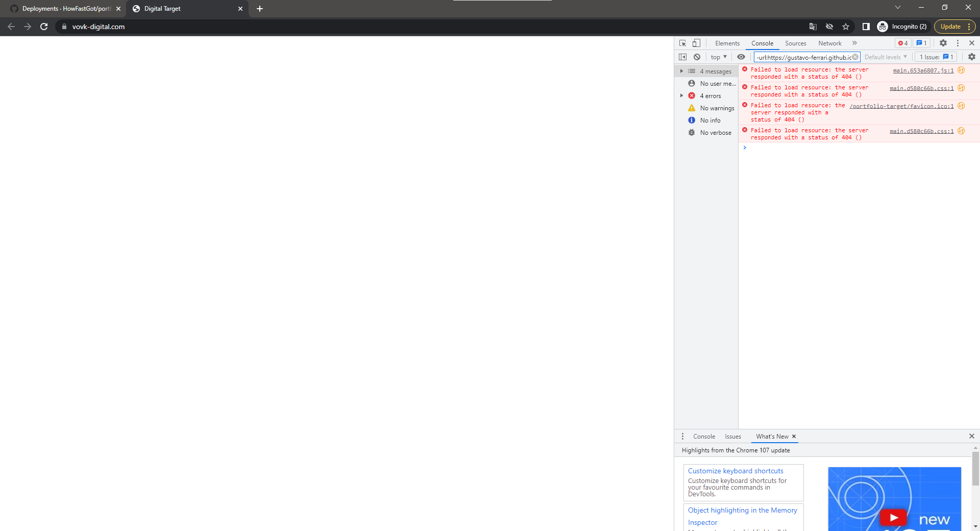Image resolution: width=980 pixels, height=531 pixels.
Task: Switch to the Elements panel
Action: [x=727, y=43]
